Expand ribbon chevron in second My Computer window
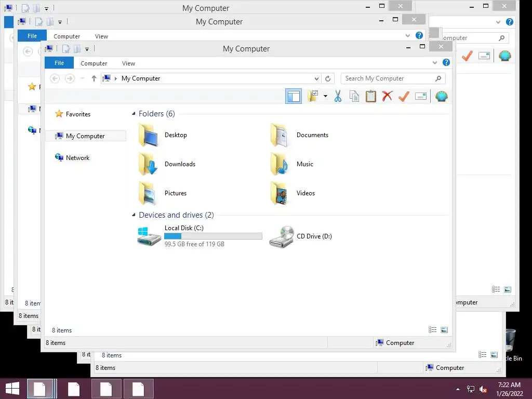This screenshot has width=532, height=399. [x=408, y=36]
